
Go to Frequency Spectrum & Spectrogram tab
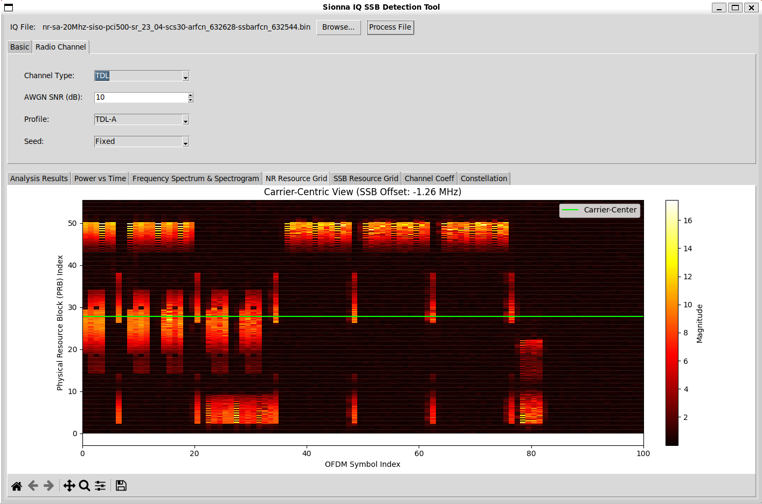click(x=195, y=179)
